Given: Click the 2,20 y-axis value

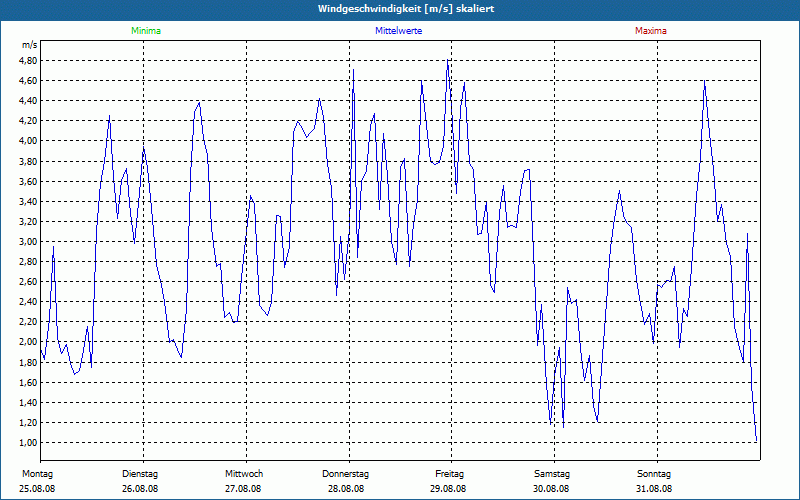Looking at the screenshot, I should (x=30, y=322).
